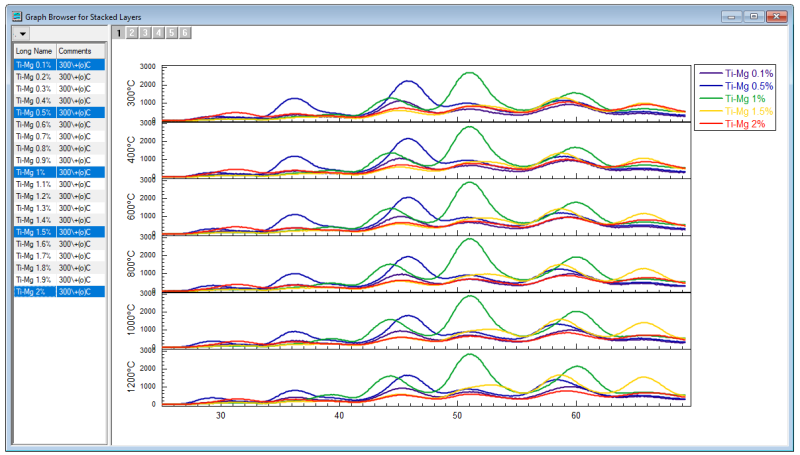The width and height of the screenshot is (800, 455).
Task: Select layer tab 6
Action: click(185, 33)
